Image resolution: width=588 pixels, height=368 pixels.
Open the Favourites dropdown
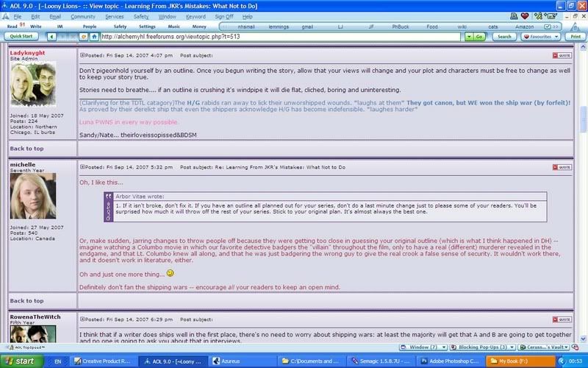point(540,36)
